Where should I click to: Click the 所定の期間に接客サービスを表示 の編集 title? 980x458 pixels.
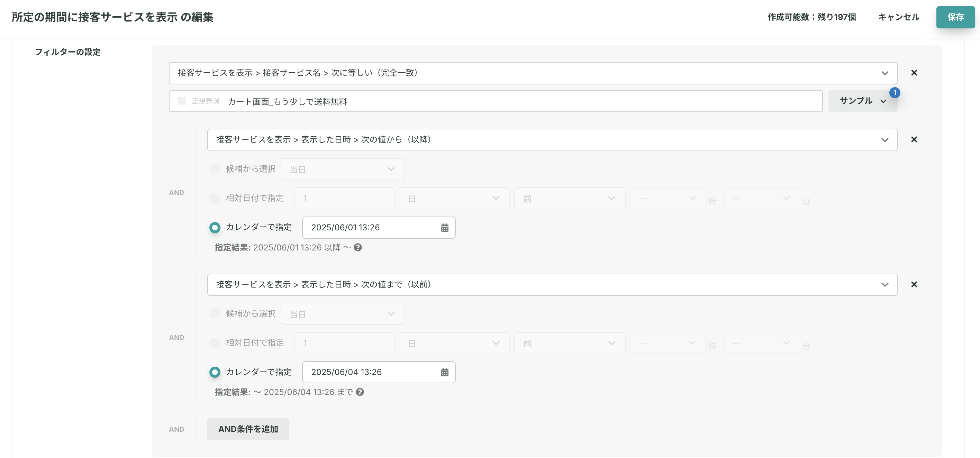112,17
